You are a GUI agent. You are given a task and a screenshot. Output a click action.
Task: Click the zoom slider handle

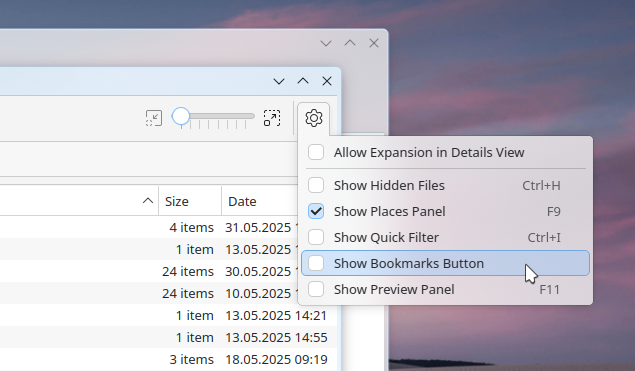click(x=181, y=116)
